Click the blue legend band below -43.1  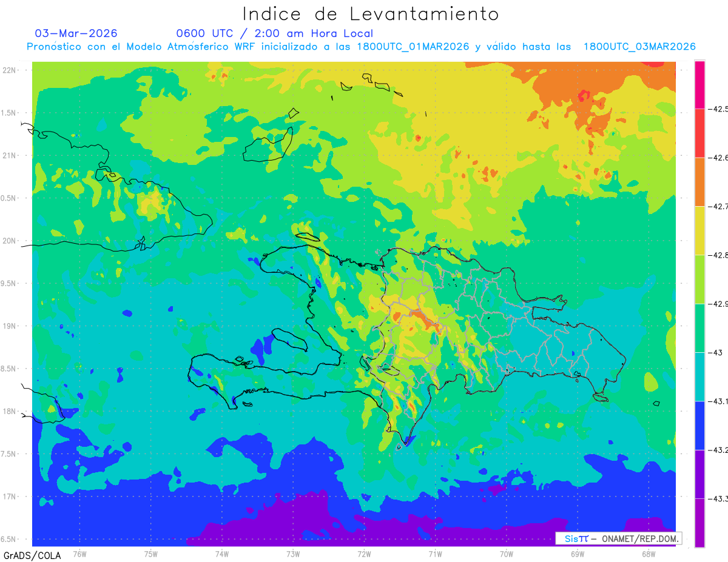click(699, 425)
